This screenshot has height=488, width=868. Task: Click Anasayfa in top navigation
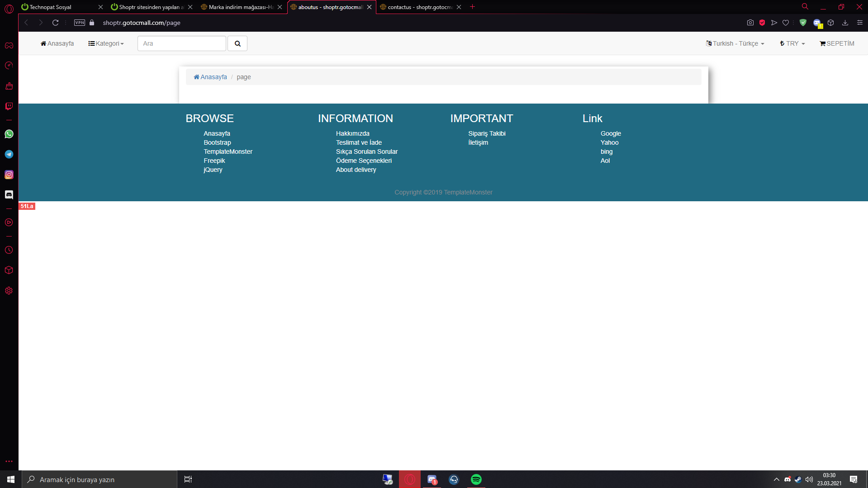pyautogui.click(x=57, y=43)
